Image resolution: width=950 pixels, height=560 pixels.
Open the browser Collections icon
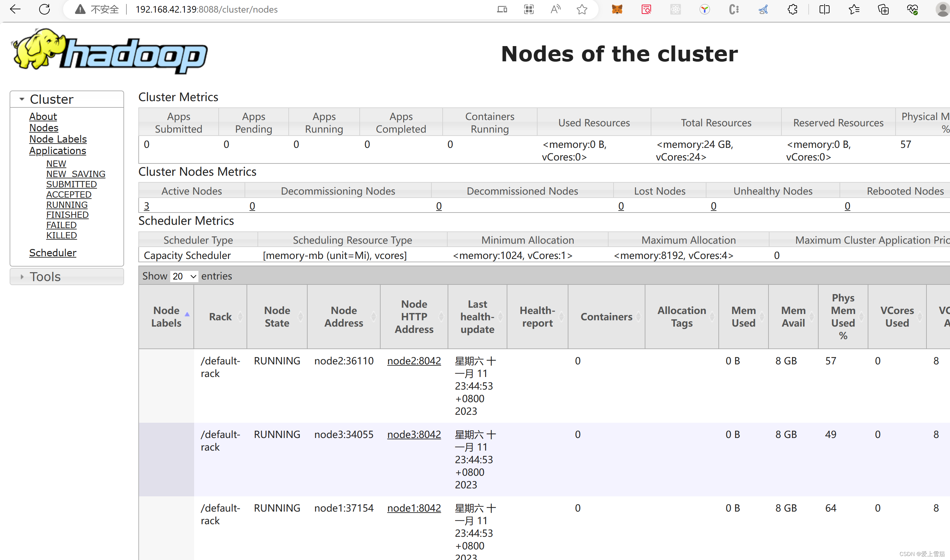(883, 9)
